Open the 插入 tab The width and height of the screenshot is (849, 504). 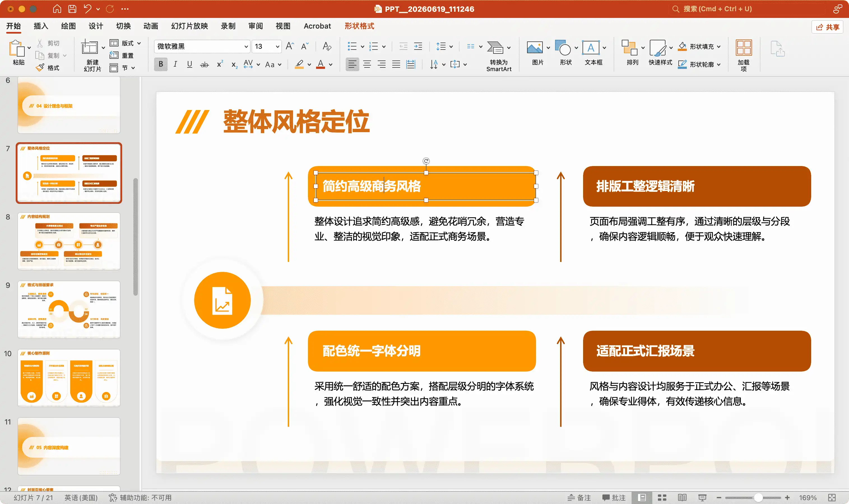point(41,26)
